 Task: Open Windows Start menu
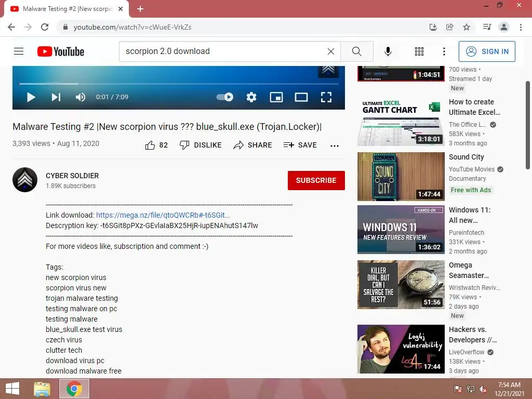[x=12, y=389]
